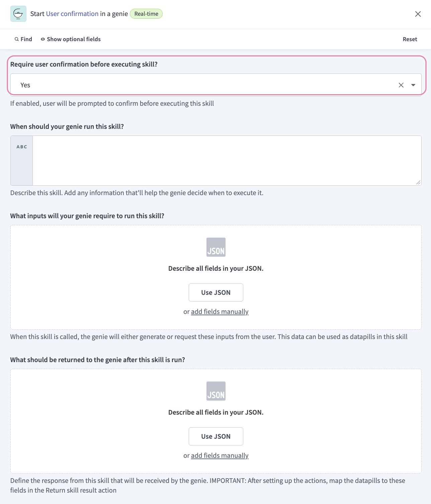431x504 pixels.
Task: Close the skill configuration panel
Action: click(x=418, y=14)
